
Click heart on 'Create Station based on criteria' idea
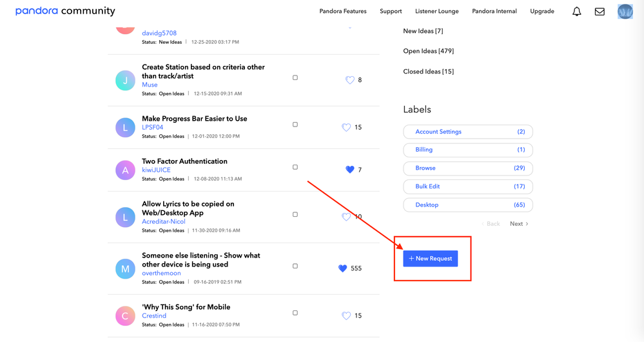coord(350,80)
